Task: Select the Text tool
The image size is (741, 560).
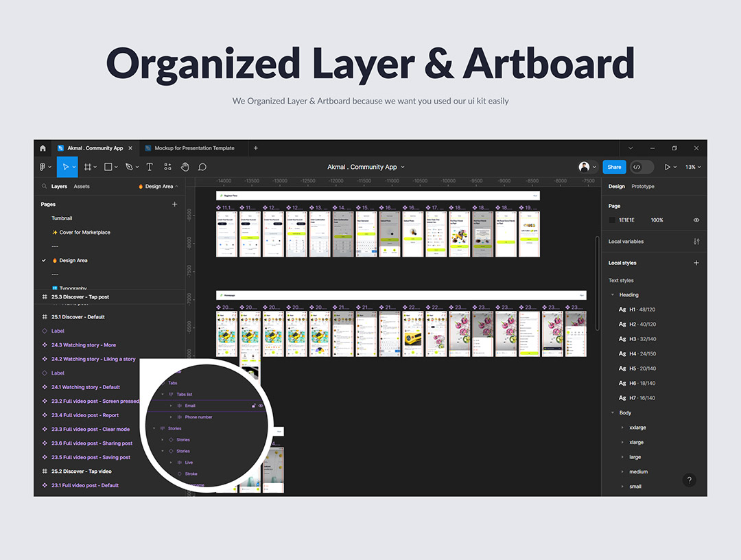Action: (x=150, y=167)
